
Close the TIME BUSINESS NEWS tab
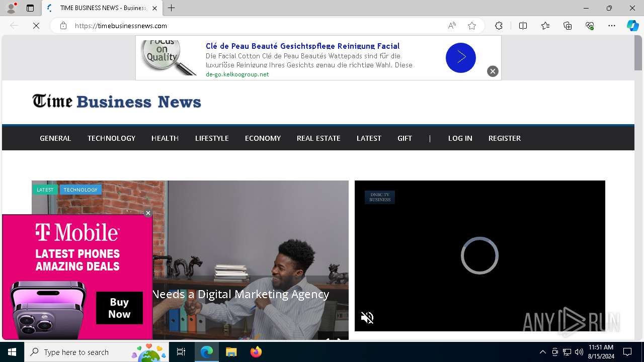[154, 8]
